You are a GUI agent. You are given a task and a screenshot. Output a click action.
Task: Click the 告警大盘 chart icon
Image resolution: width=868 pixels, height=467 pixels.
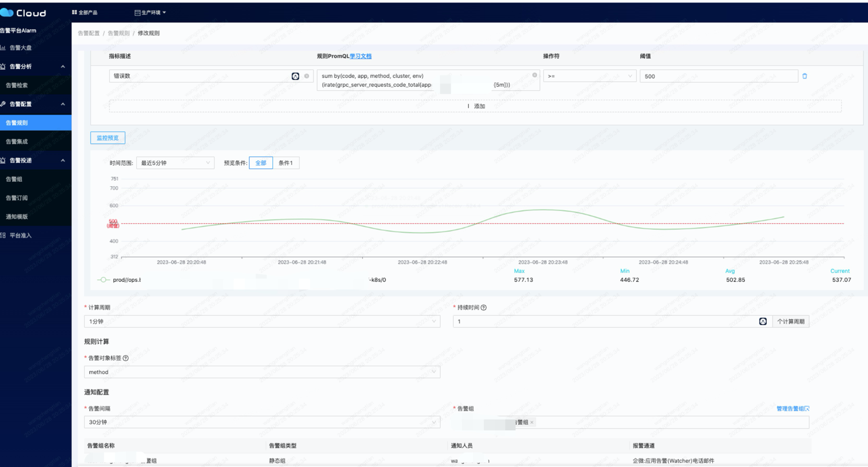pos(3,47)
